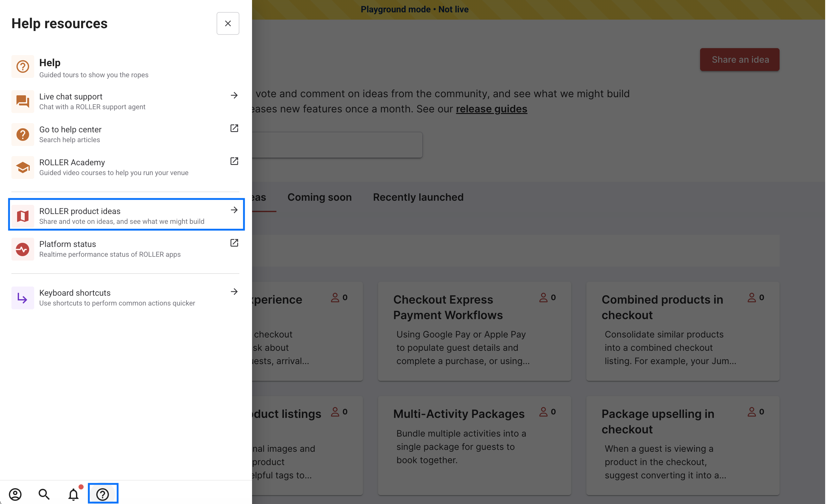Viewport: 828px width, 504px height.
Task: Open the Package upselling in checkout card
Action: (x=683, y=445)
